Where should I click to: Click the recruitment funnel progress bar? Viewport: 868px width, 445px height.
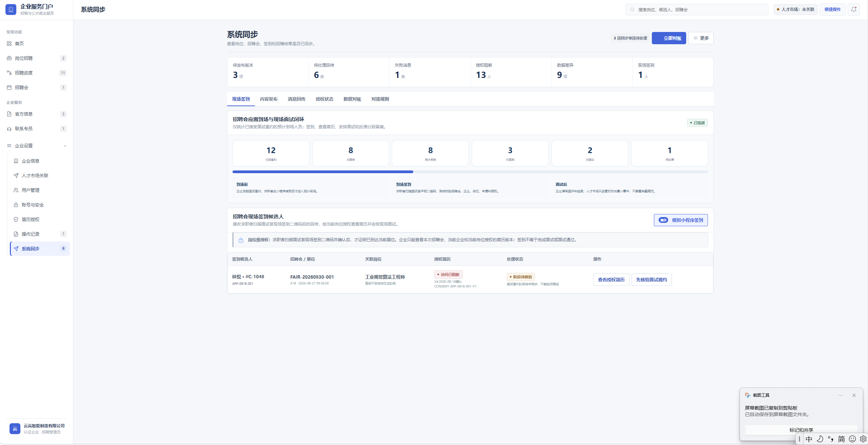470,172
